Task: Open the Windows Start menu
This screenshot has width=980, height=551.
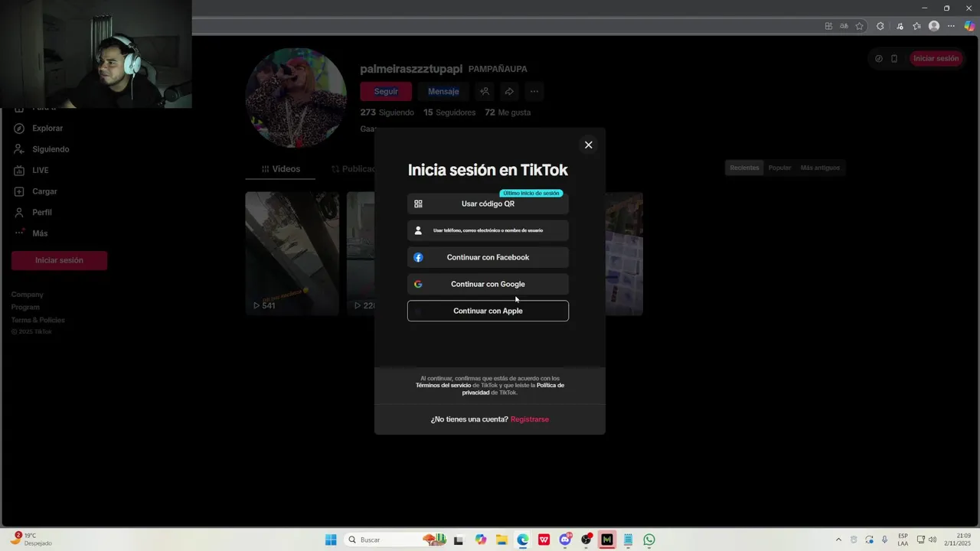Action: [x=331, y=540]
